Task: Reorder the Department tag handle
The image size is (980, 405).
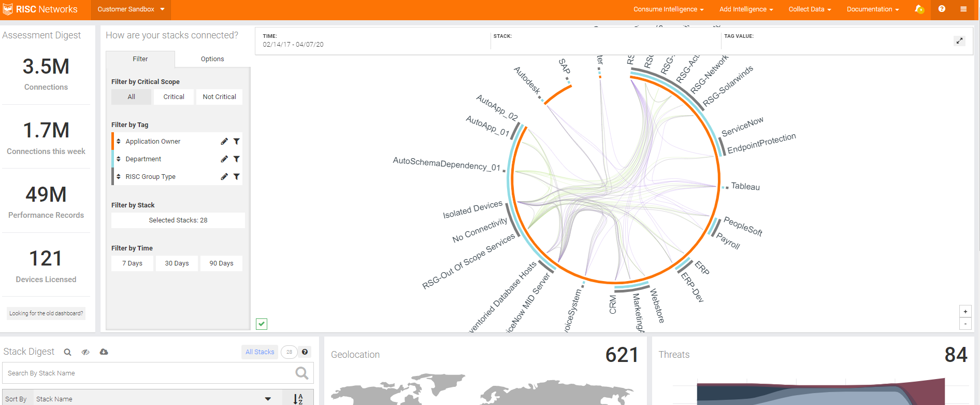Action: click(119, 159)
